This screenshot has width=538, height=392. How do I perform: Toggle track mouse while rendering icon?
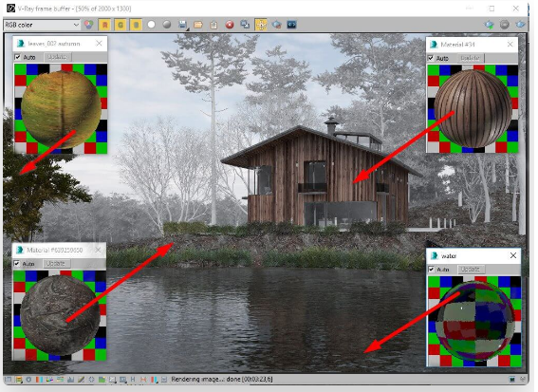coord(261,25)
